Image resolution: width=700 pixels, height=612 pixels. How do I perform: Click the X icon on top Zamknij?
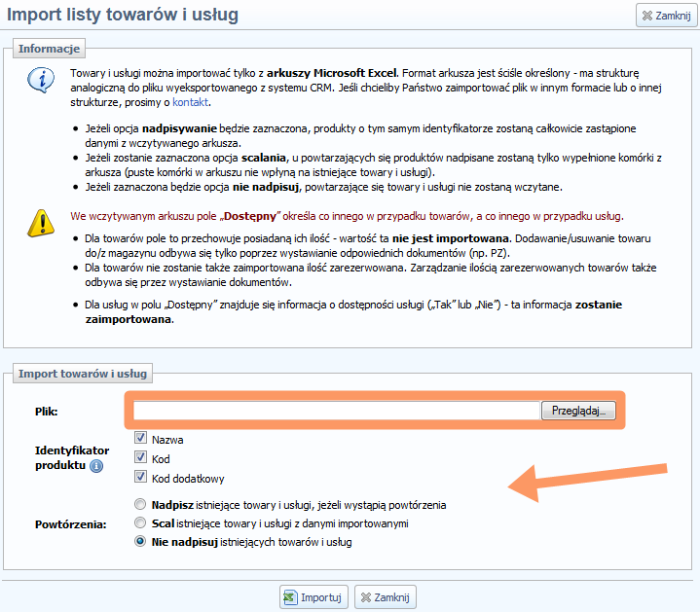click(x=646, y=16)
